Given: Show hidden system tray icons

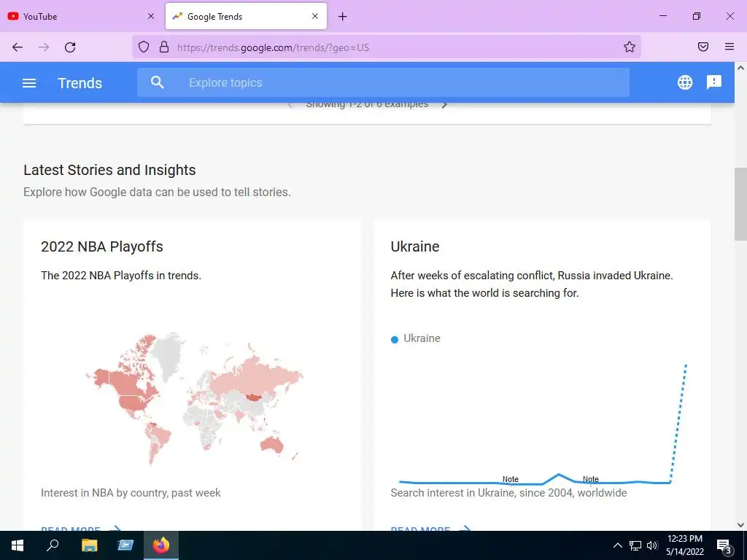Looking at the screenshot, I should click(617, 545).
